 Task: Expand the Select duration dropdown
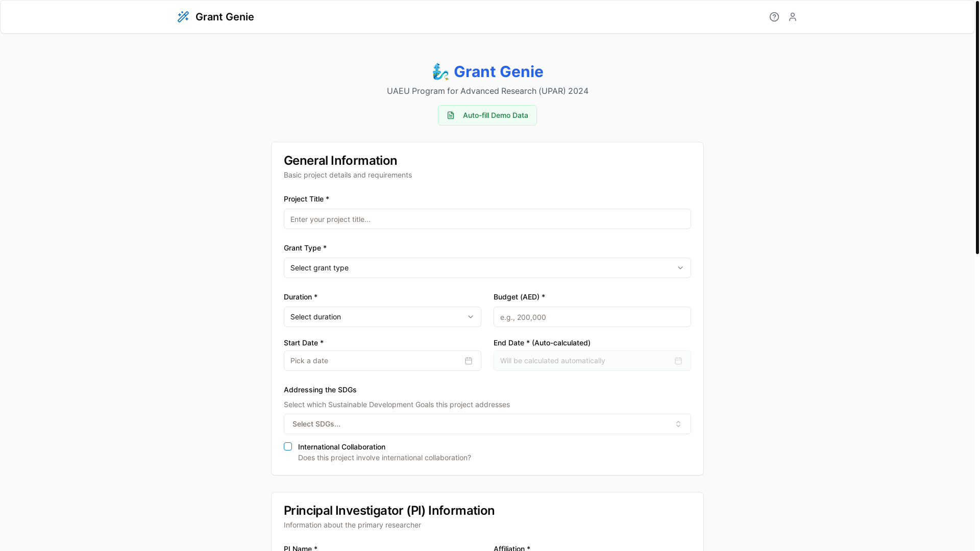coord(382,317)
